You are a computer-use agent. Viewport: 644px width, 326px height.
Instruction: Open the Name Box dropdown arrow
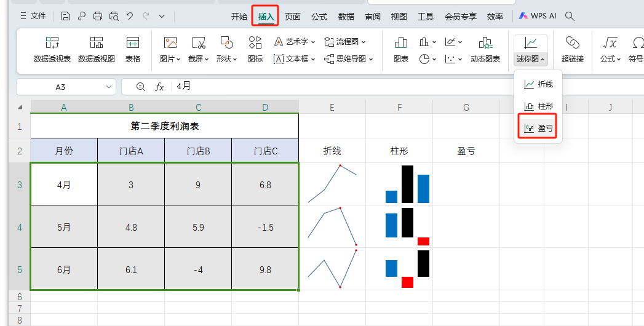pyautogui.click(x=109, y=87)
